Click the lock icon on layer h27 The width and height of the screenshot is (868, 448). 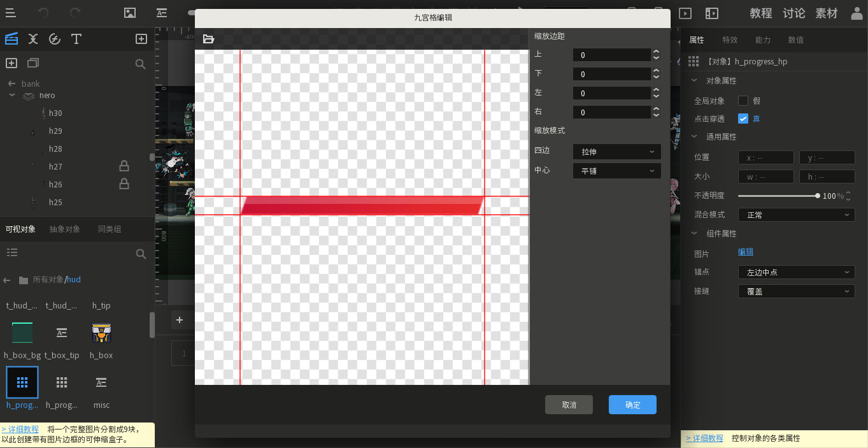coord(124,166)
